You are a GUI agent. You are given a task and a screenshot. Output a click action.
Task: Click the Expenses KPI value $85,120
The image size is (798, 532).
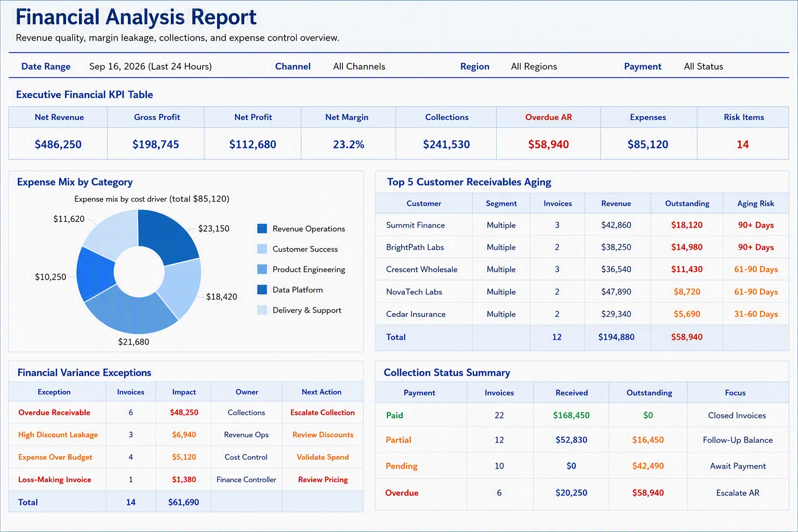tap(648, 144)
